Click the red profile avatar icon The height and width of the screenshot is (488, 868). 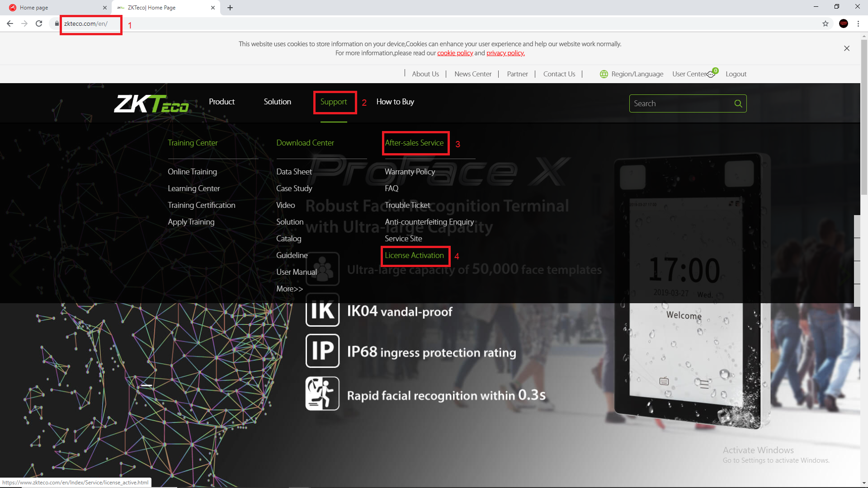click(844, 23)
